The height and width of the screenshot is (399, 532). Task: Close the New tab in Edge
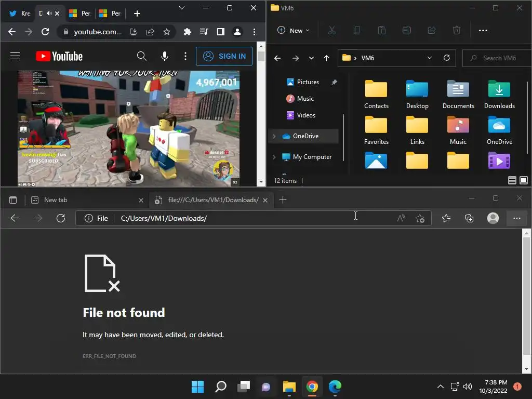coord(141,201)
